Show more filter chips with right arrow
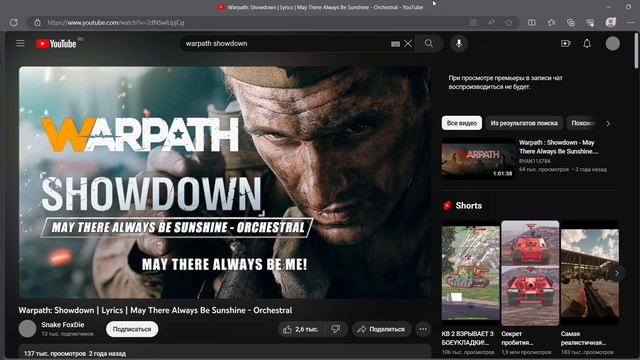 [608, 123]
